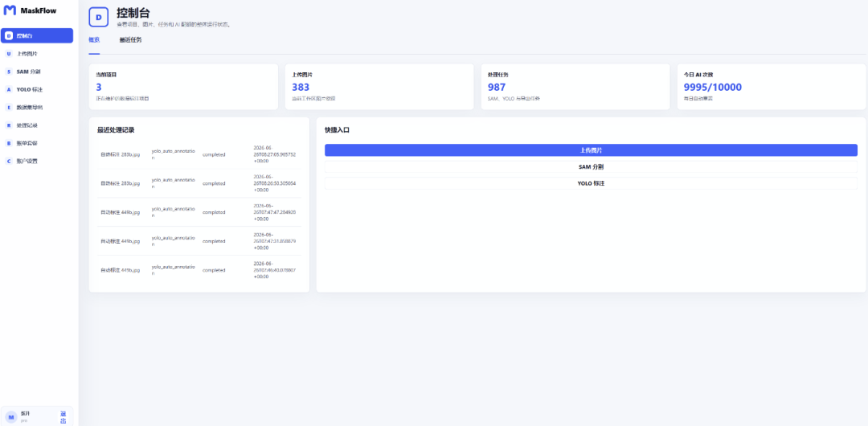Screen dimensions: 868x426
Task: Click the B badge for 账单套餐
Action: point(8,143)
